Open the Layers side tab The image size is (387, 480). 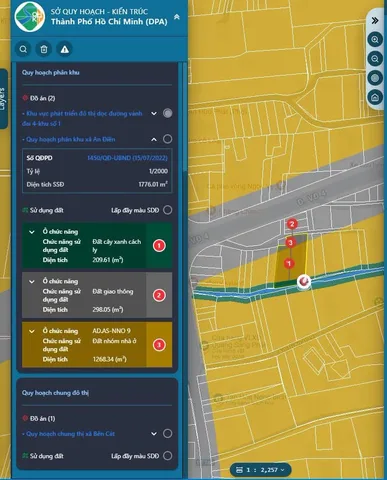point(3,99)
